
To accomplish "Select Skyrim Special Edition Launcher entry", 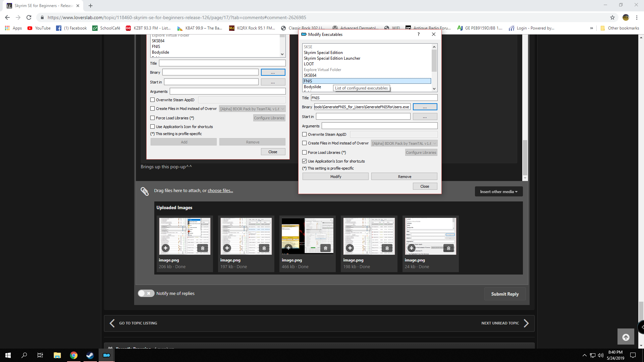I will pyautogui.click(x=367, y=58).
